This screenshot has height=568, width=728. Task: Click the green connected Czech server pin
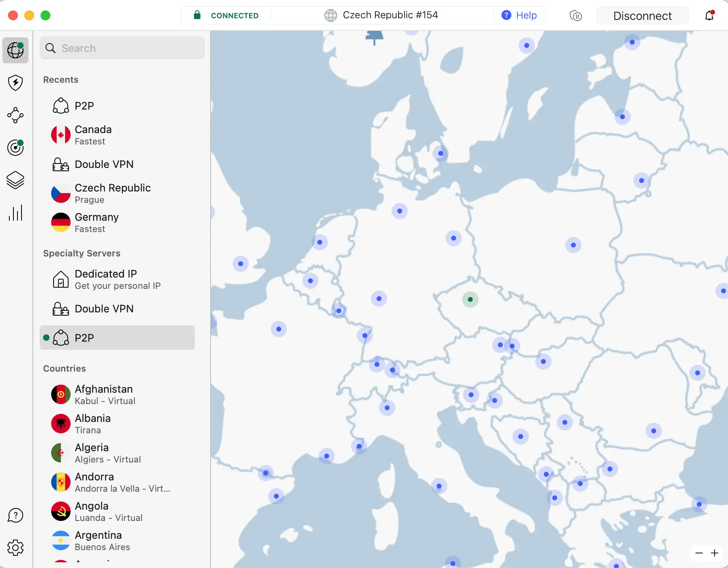click(470, 299)
